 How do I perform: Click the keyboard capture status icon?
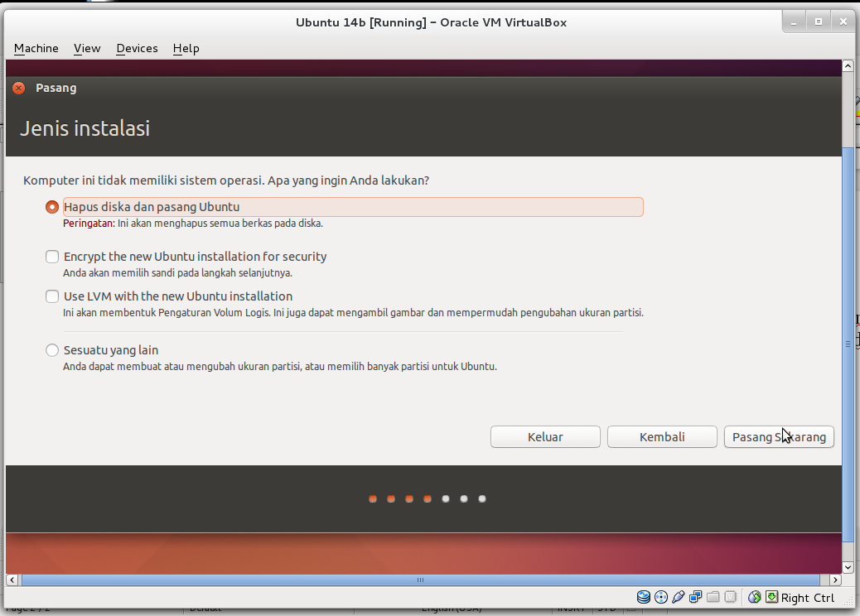coord(772,597)
